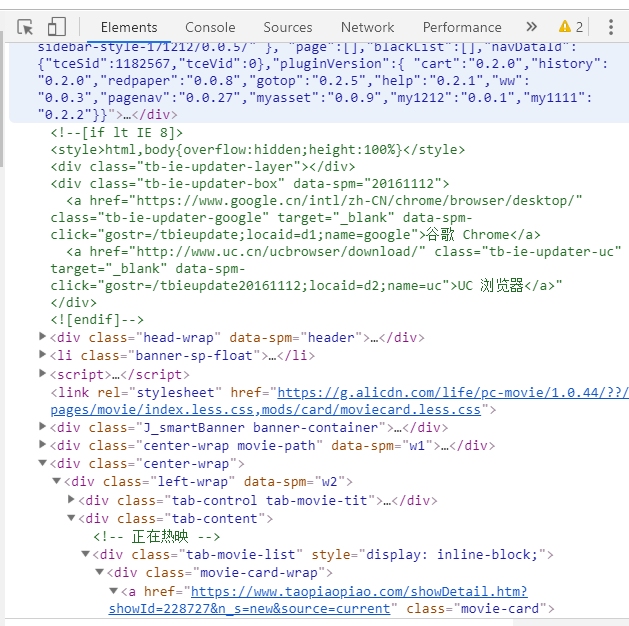Click the display: inline-block style value
Viewport: 629px width, 626px height.
pyautogui.click(x=452, y=555)
